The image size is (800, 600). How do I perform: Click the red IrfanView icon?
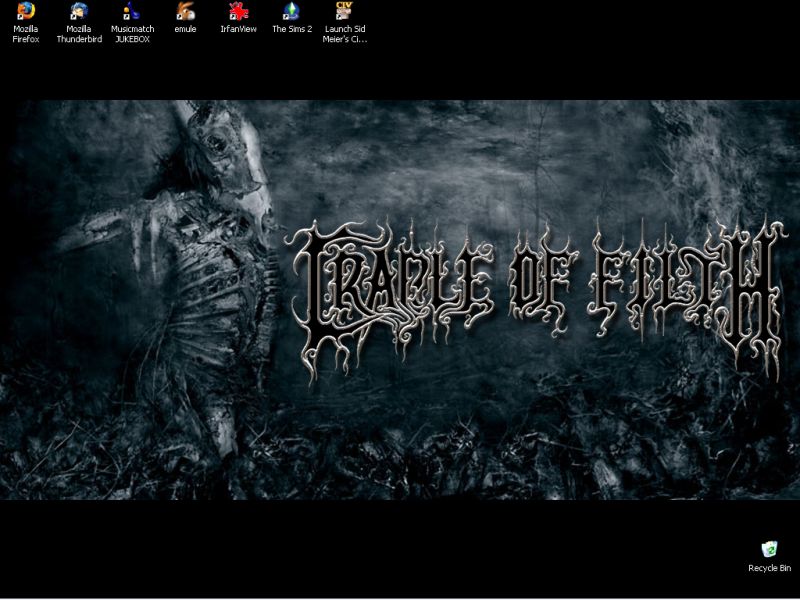(x=238, y=11)
